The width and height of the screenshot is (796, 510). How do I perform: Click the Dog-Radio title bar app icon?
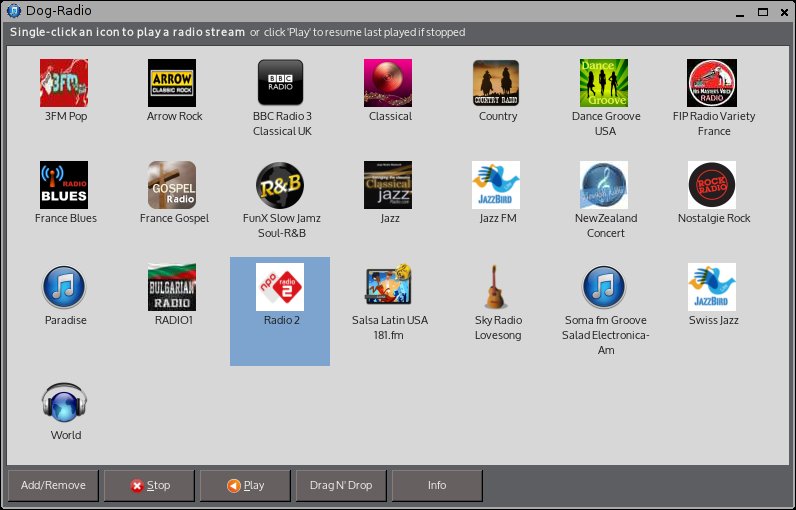pos(14,11)
